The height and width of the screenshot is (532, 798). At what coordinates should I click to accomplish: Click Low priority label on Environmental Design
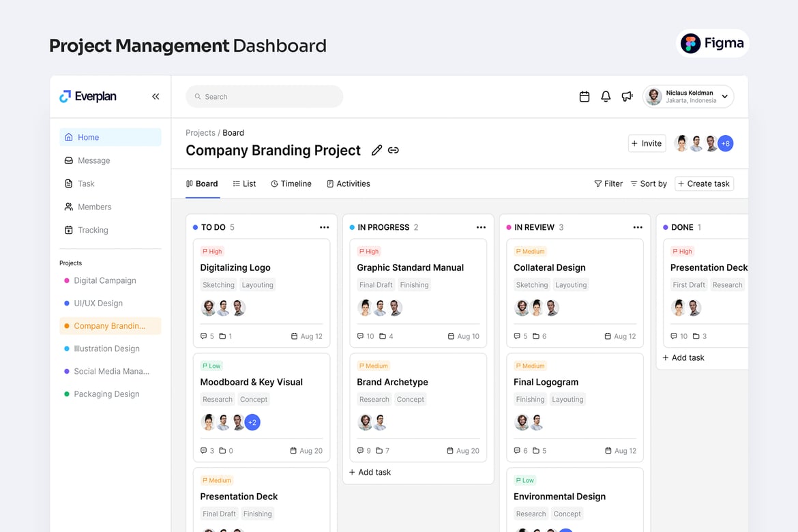pyautogui.click(x=524, y=481)
